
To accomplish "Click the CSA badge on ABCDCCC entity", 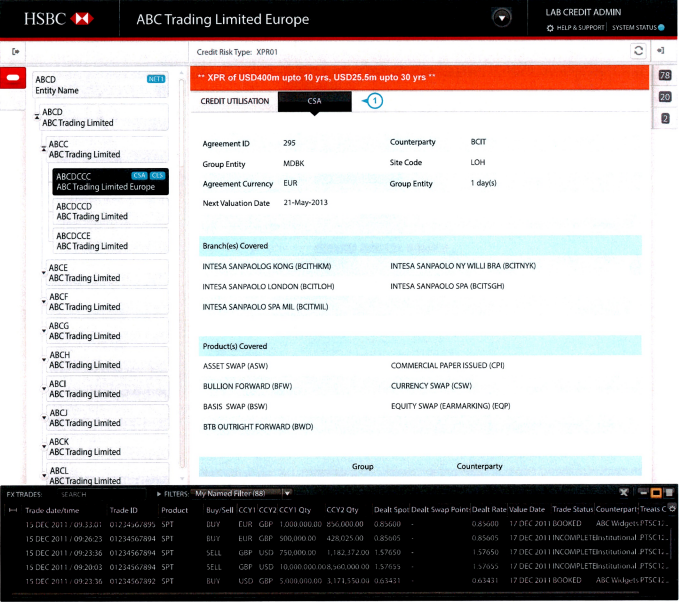I will [x=139, y=175].
